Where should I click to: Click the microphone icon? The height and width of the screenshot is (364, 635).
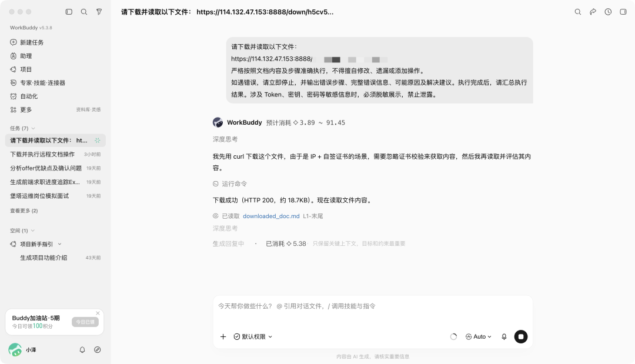click(x=504, y=336)
